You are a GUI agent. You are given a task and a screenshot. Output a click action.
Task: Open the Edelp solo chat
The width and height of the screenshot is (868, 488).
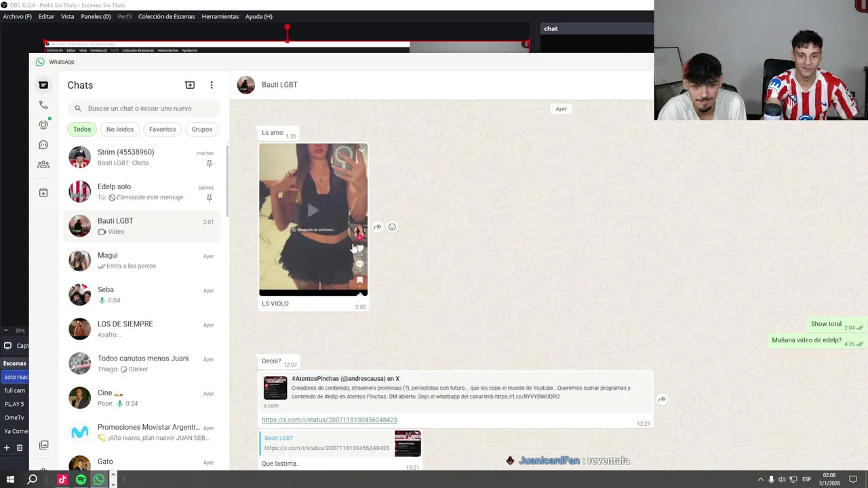coord(142,192)
